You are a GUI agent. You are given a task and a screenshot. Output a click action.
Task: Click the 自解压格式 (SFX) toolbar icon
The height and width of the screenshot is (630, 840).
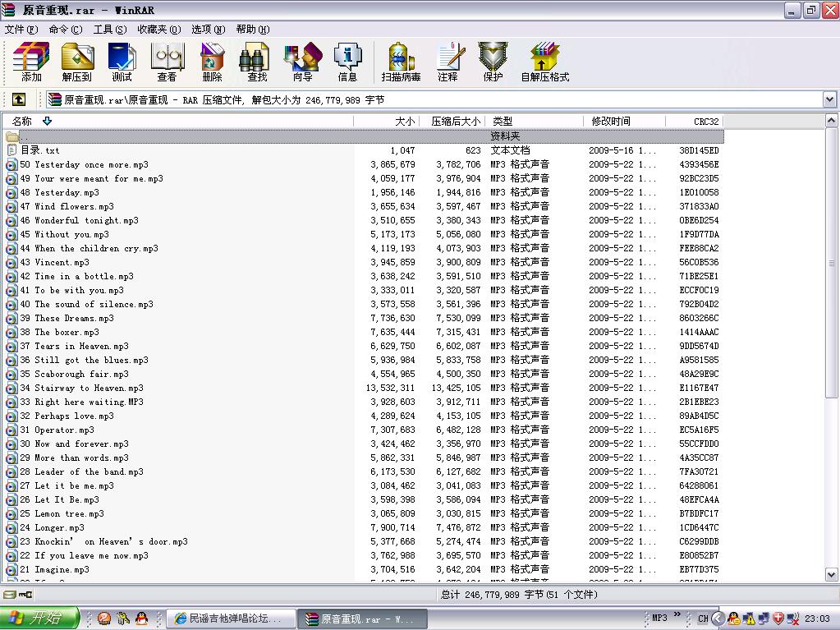point(545,62)
